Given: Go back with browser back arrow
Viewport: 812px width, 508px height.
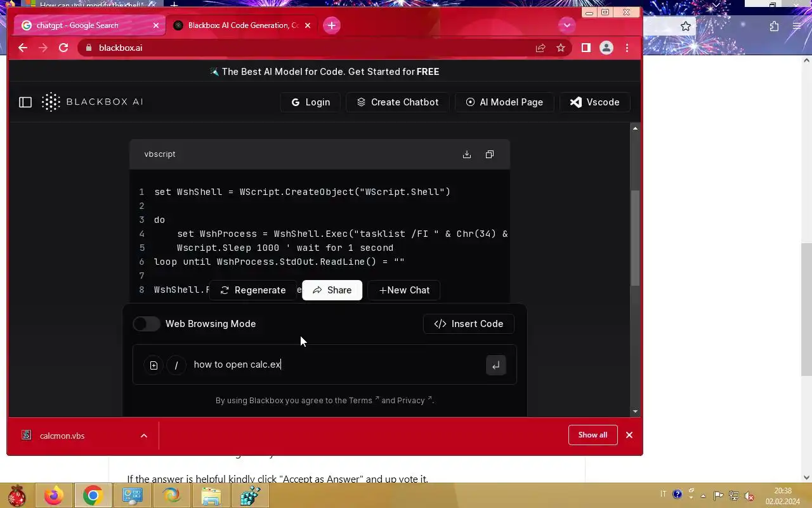Looking at the screenshot, I should pyautogui.click(x=23, y=48).
